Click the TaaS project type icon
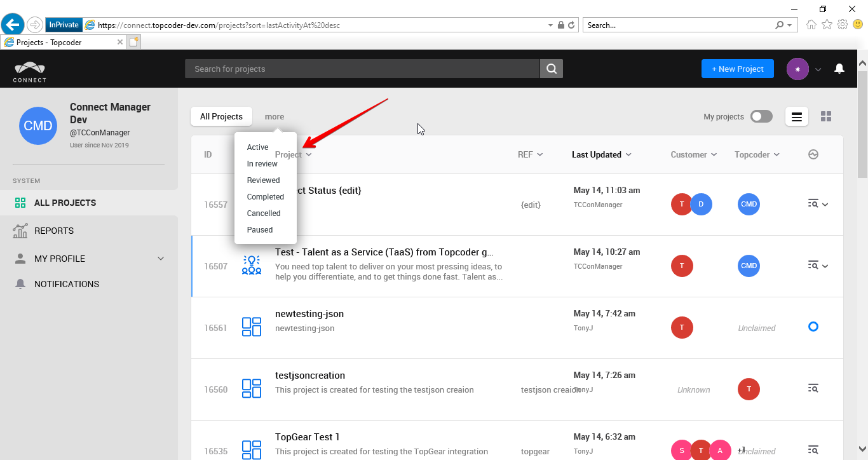The height and width of the screenshot is (460, 868). click(x=252, y=265)
